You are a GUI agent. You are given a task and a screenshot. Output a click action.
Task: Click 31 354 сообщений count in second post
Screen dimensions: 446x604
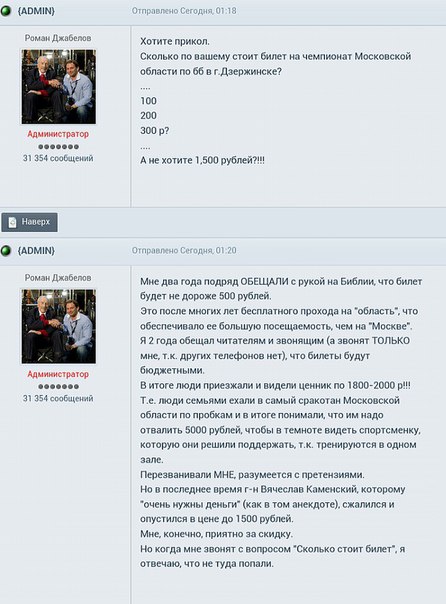coord(58,398)
